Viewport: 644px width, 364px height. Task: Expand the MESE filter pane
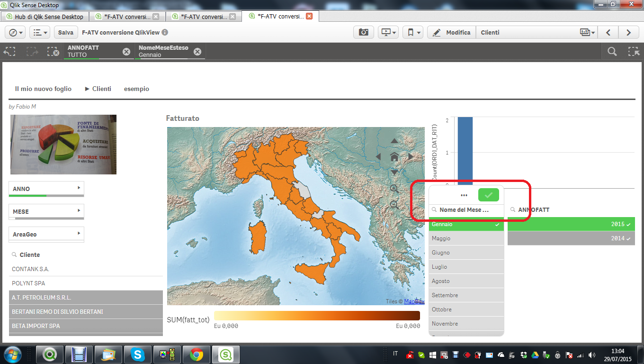pyautogui.click(x=46, y=211)
